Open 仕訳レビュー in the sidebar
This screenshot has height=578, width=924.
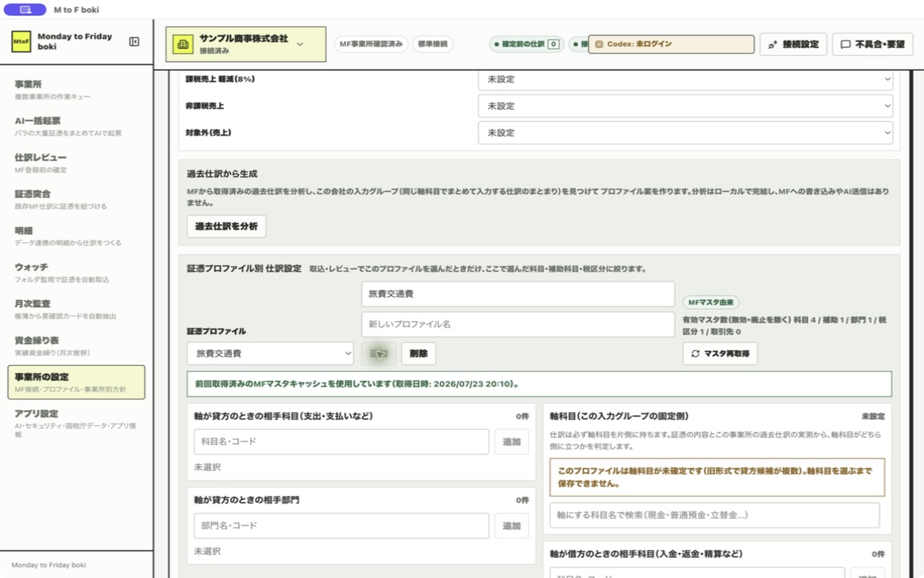[77, 163]
